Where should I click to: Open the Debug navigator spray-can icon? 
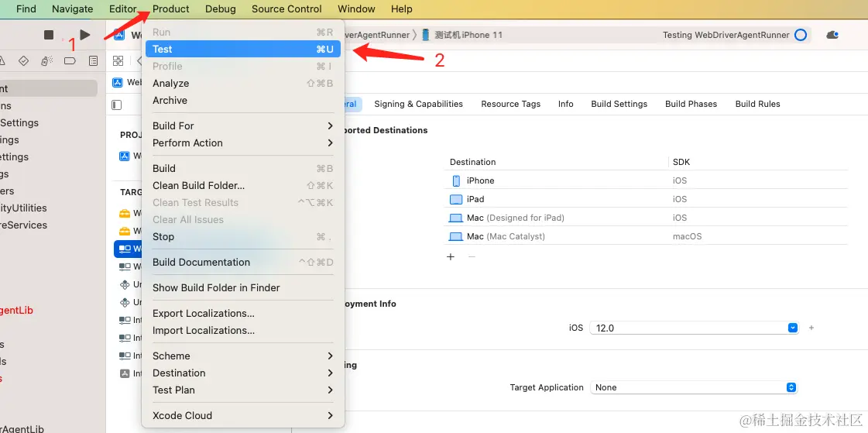point(47,61)
